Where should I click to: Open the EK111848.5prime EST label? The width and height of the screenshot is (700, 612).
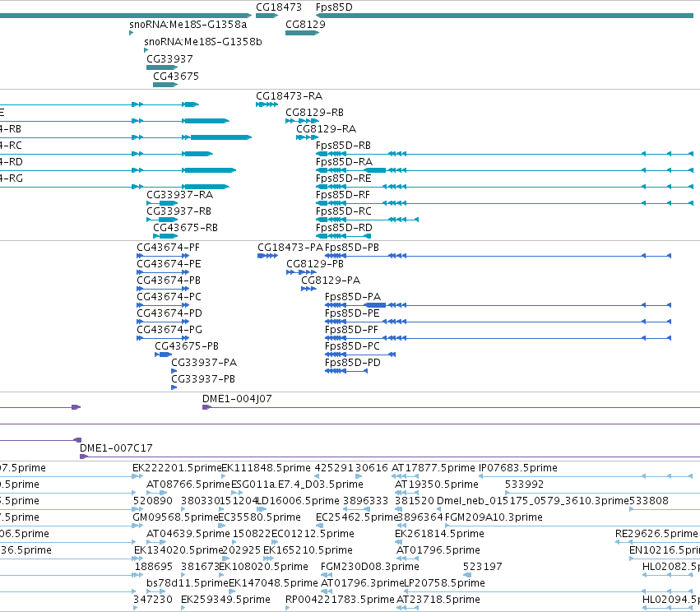266,468
